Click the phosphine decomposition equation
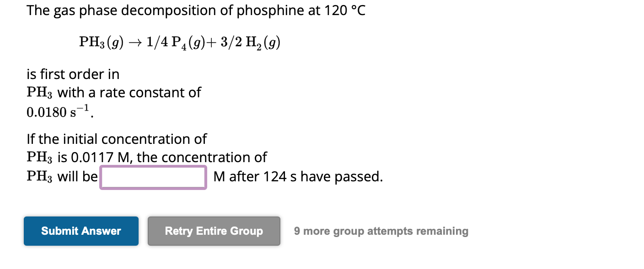644x269 pixels. tap(178, 42)
